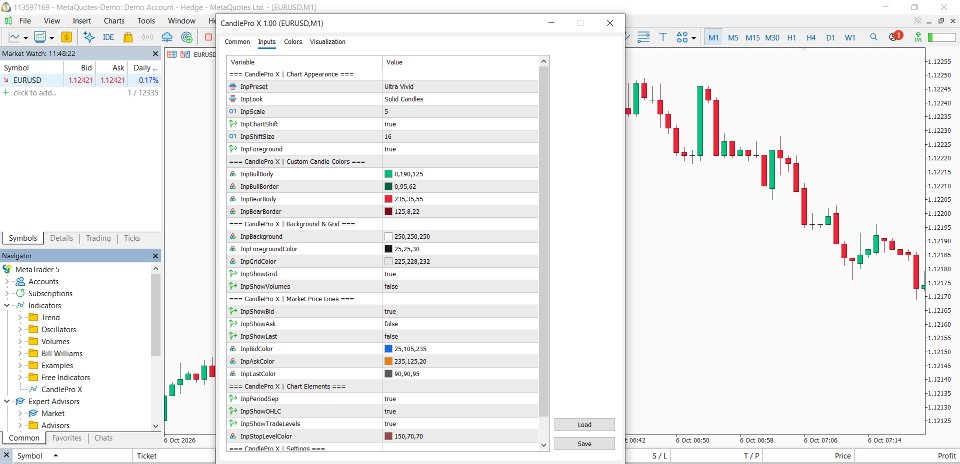Toggle the Algo Trading sparkle icon
Image resolution: width=960 pixels, height=464 pixels.
(89, 37)
